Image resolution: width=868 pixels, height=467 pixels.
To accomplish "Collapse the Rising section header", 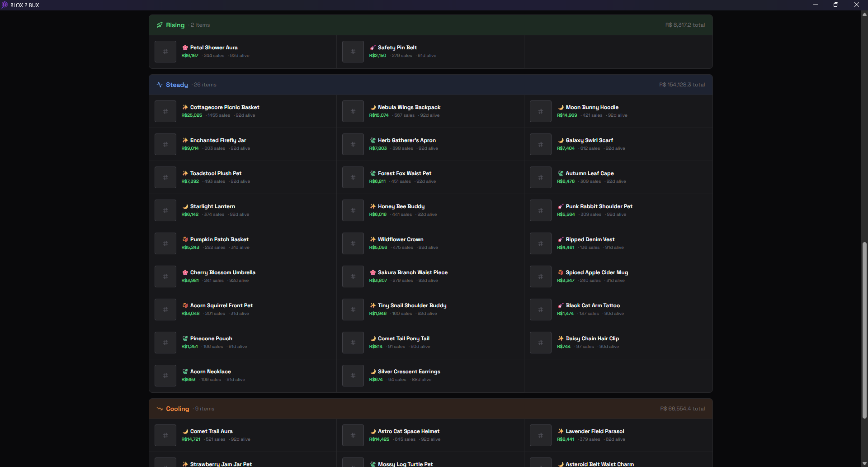I will tap(431, 25).
